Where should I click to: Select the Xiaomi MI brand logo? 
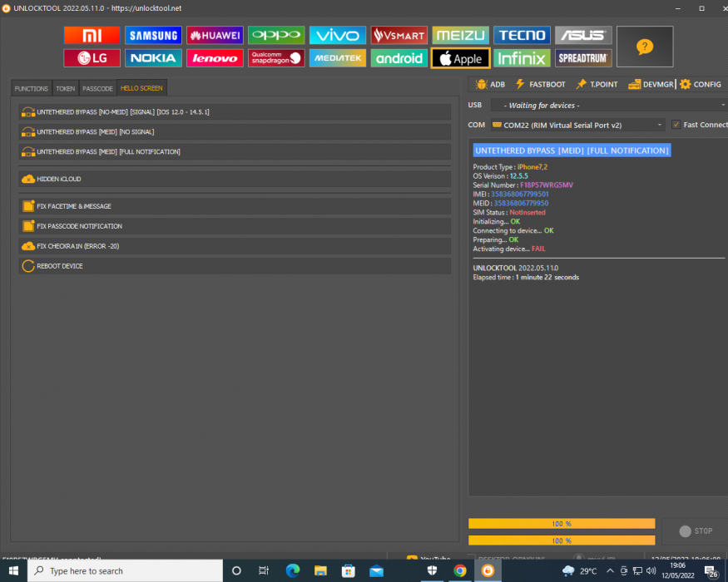(92, 35)
